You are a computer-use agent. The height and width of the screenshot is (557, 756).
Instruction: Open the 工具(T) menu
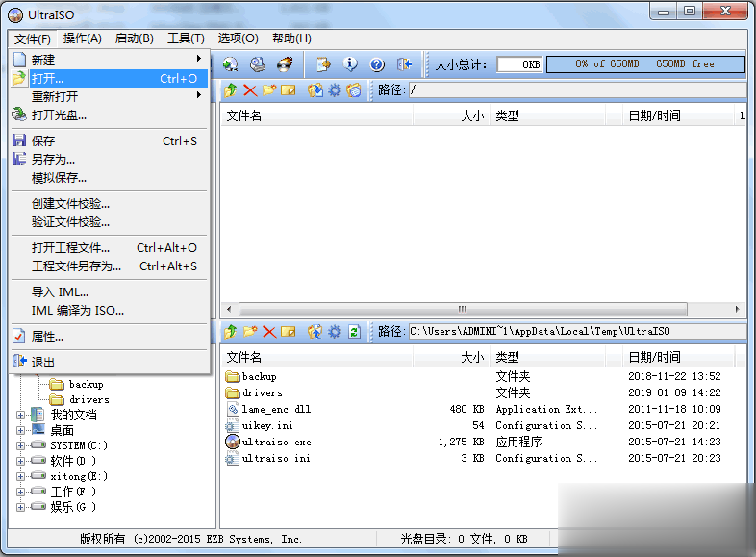tap(186, 38)
